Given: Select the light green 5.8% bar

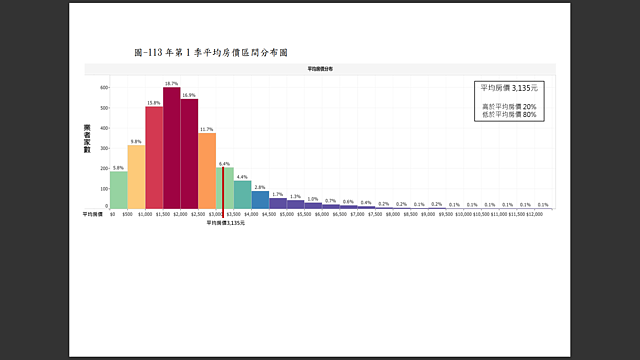Looking at the screenshot, I should pos(119,190).
